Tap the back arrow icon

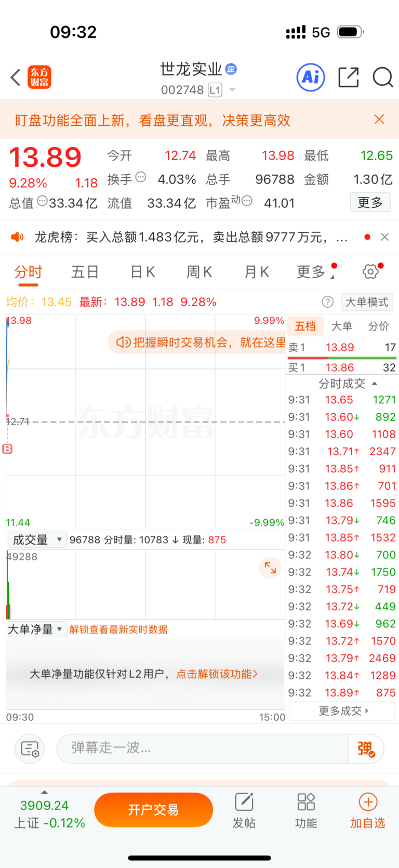coord(16,77)
